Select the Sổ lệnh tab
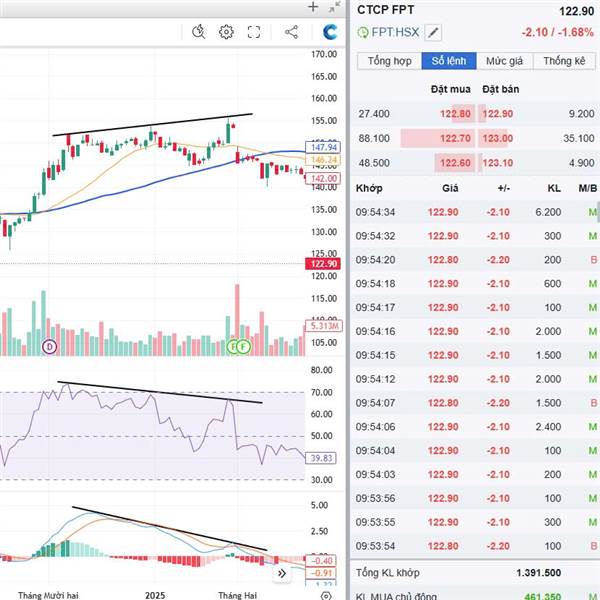 click(449, 61)
